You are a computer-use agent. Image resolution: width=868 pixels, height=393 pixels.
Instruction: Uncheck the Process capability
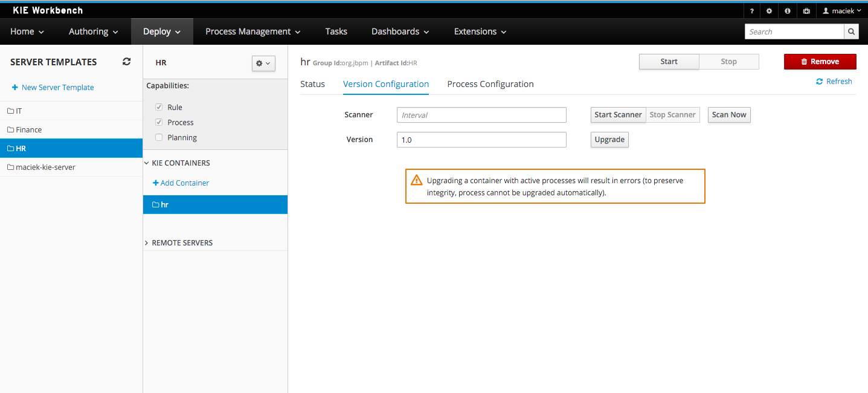pos(159,122)
